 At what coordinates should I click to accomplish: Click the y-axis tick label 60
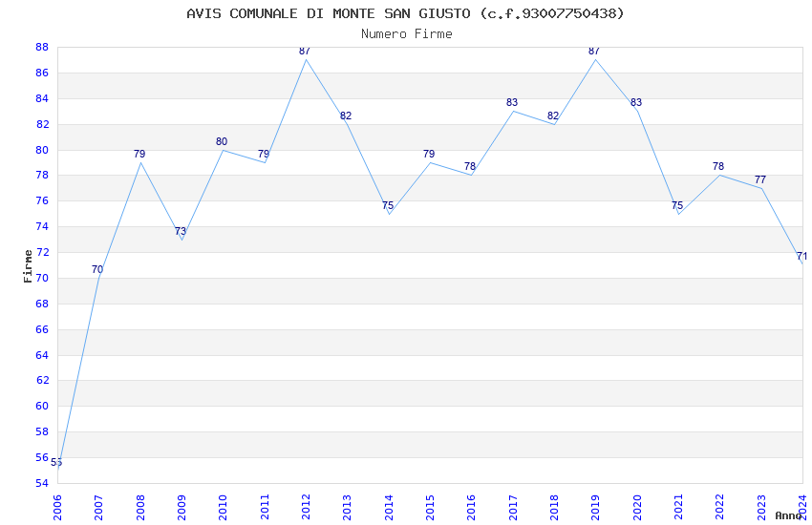(42, 406)
